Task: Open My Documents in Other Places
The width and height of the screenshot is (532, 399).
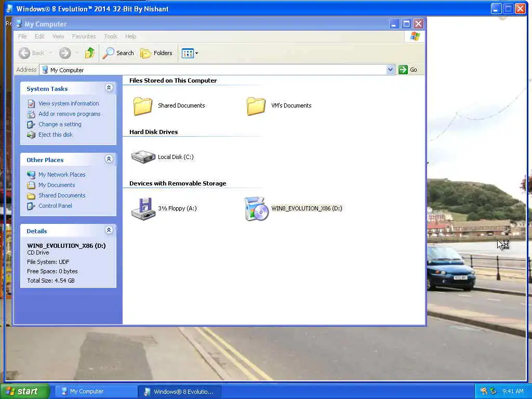Action: [56, 185]
